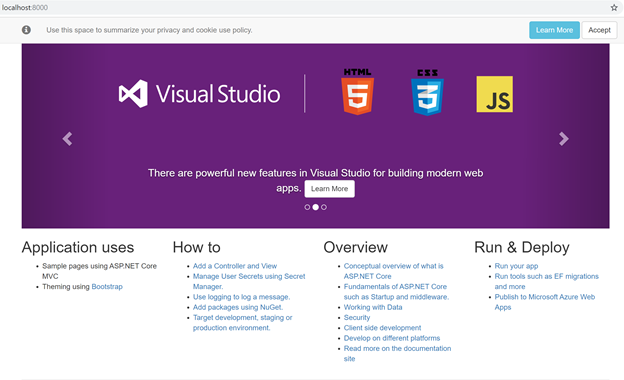Select the active middle carousel indicator dot
This screenshot has width=624, height=380.
click(x=316, y=207)
